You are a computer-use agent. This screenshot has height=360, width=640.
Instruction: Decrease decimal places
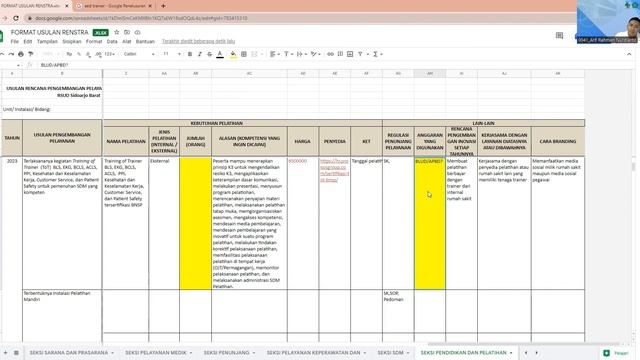click(88, 54)
